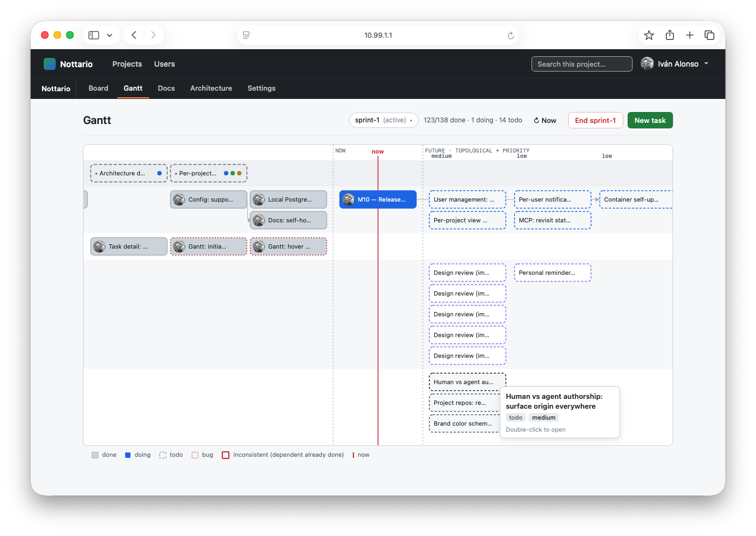
Task: Switch to the Board tab
Action: click(98, 88)
